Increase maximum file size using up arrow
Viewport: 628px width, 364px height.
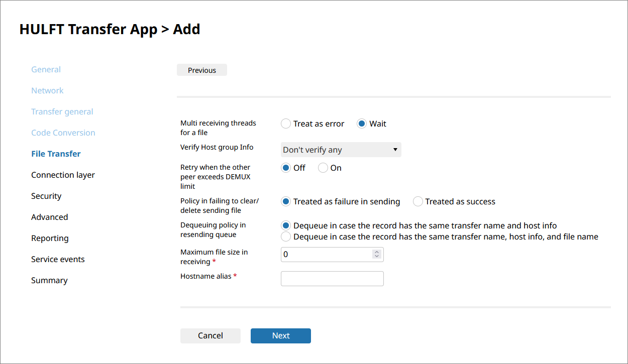pyautogui.click(x=377, y=252)
